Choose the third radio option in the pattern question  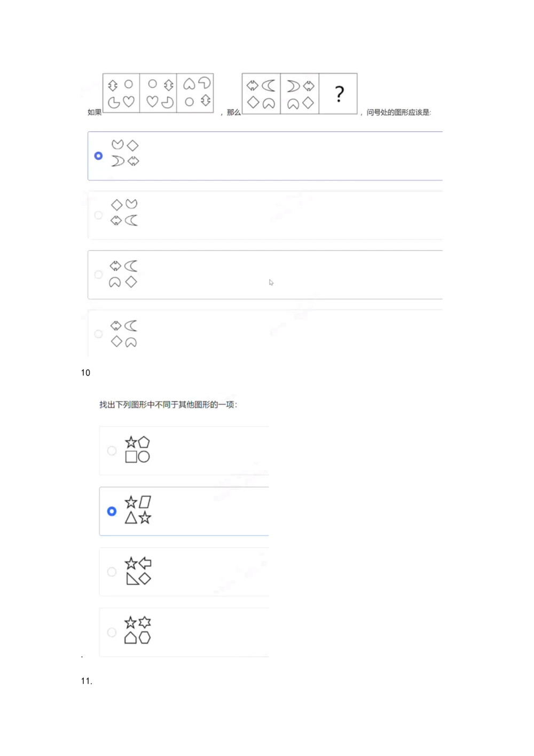(98, 274)
